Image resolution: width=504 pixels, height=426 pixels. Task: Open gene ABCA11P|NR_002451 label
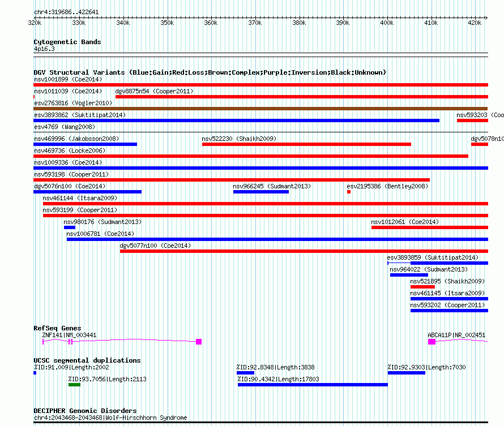[456, 335]
